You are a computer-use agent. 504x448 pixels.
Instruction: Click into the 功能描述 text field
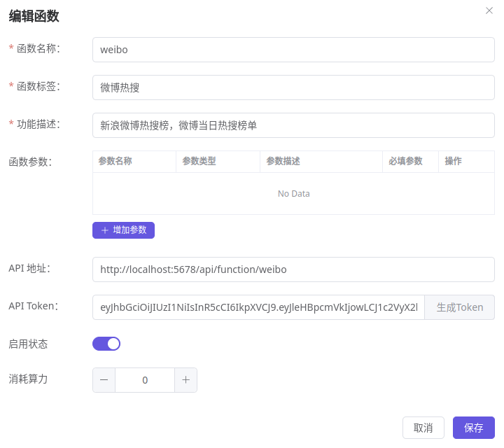(293, 125)
